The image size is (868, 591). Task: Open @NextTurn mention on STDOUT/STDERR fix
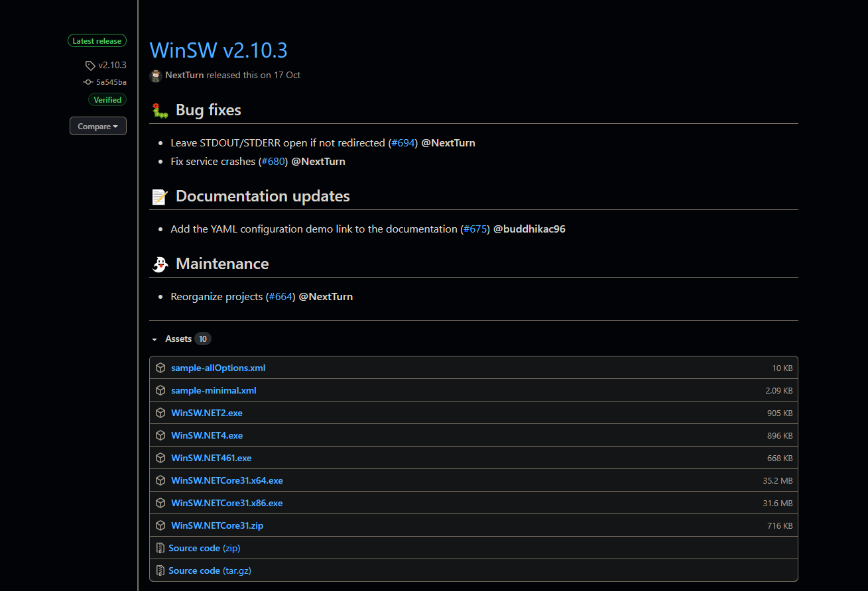click(448, 142)
